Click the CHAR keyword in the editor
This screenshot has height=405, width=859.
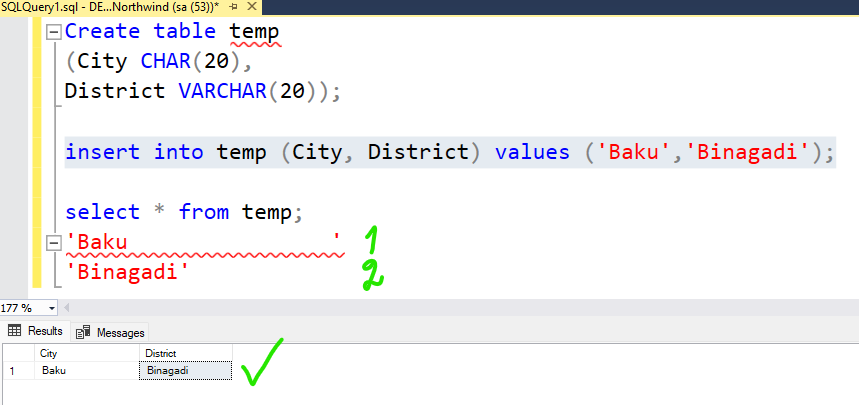[x=166, y=61]
